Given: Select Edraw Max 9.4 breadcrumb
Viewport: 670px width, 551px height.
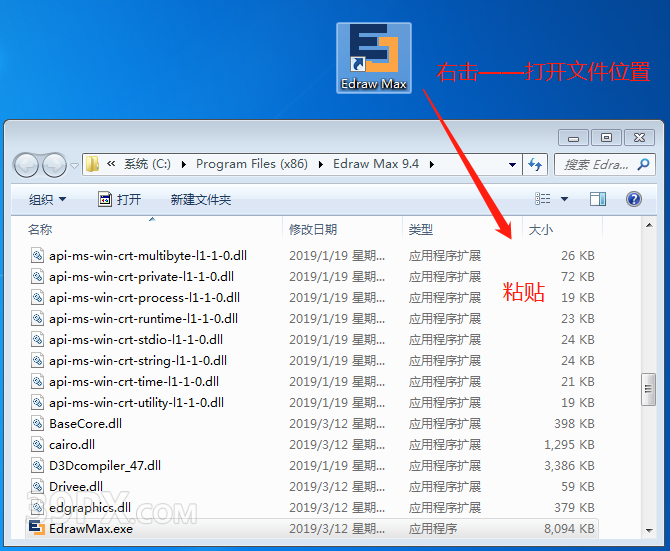Looking at the screenshot, I should coord(376,164).
